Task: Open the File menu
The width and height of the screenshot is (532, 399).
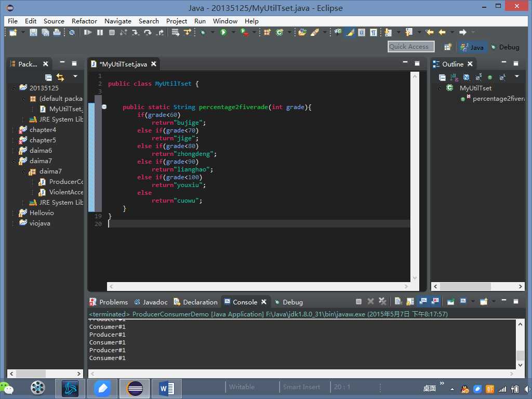Action: pos(12,21)
